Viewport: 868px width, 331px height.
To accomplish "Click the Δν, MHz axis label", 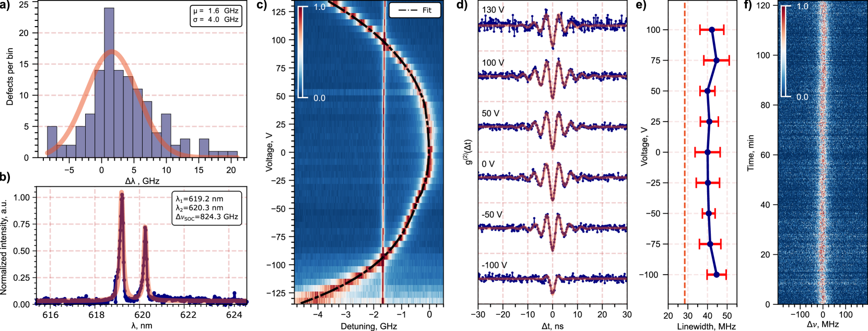I will [823, 324].
